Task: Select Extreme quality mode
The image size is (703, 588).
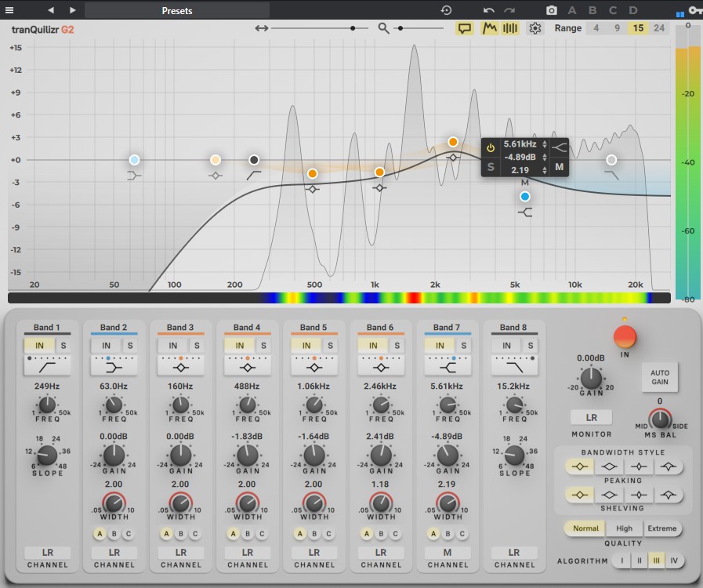Action: tap(661, 528)
